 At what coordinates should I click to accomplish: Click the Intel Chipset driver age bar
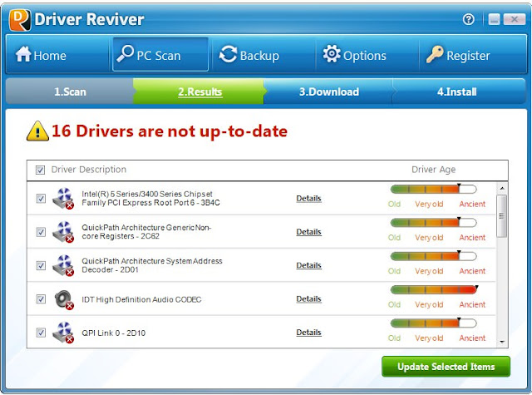coord(434,189)
